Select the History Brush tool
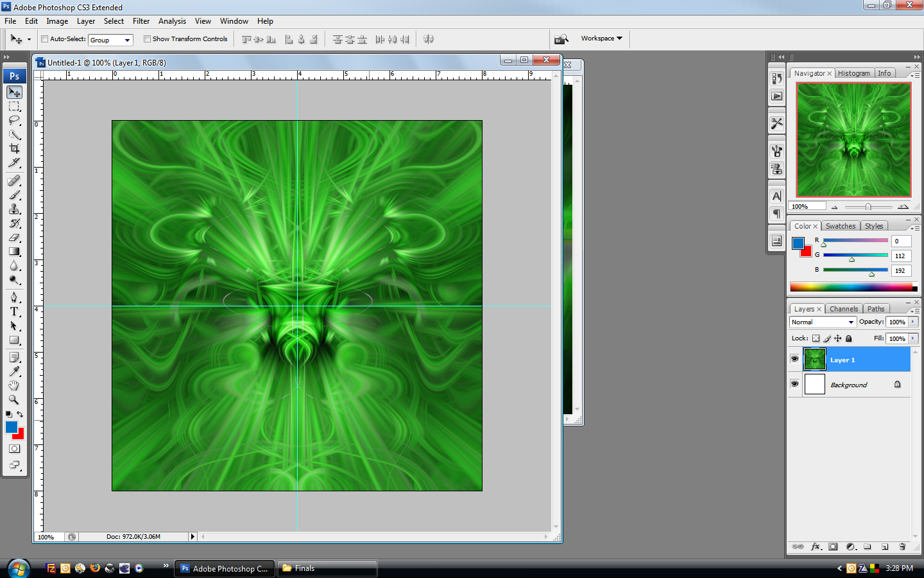The width and height of the screenshot is (924, 578). click(14, 223)
